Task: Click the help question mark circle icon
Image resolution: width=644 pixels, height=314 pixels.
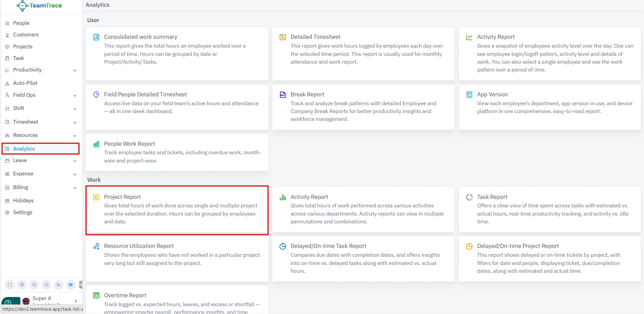Action: click(x=22, y=285)
